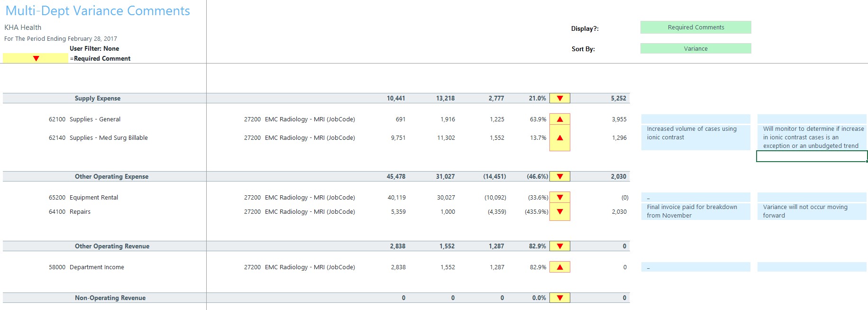Click Equipment Rental second comment field

812,197
